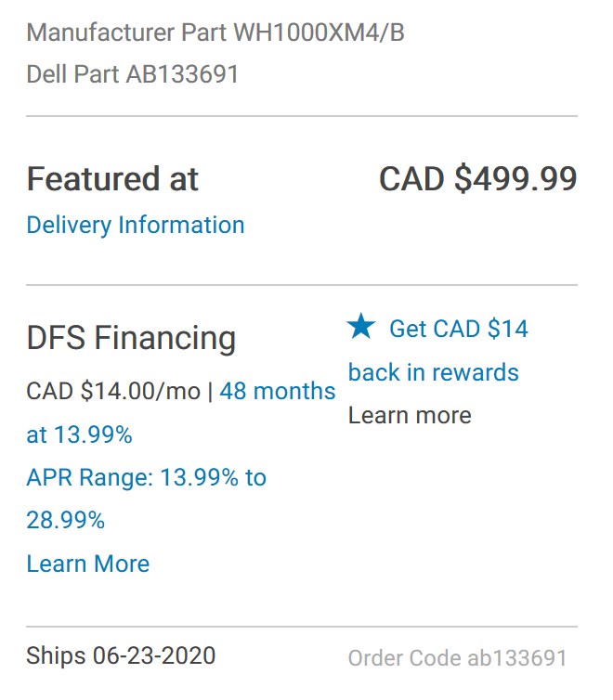This screenshot has width=613, height=700.
Task: Click the CAD $499.99 price
Action: pos(477,179)
